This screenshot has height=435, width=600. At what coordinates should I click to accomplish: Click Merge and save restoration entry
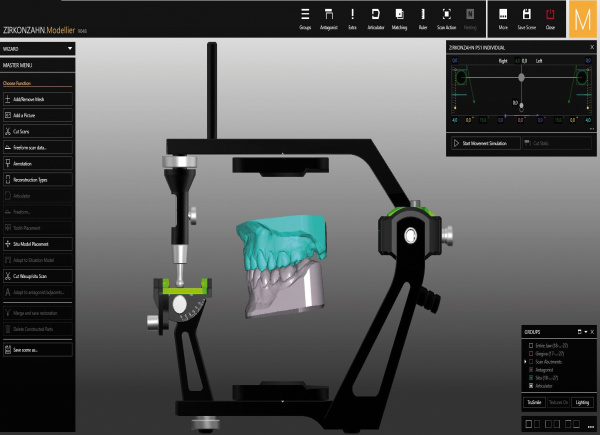click(x=38, y=313)
